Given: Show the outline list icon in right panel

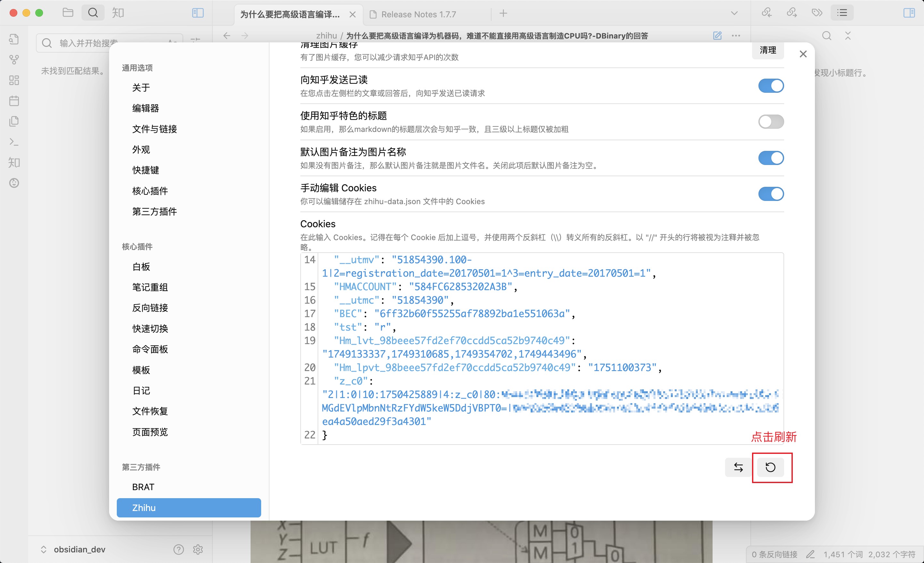Looking at the screenshot, I should [x=842, y=13].
